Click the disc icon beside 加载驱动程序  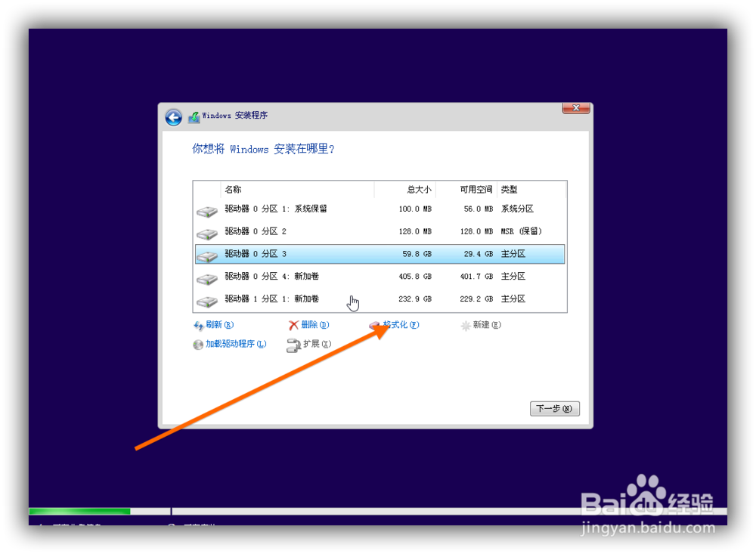click(197, 345)
